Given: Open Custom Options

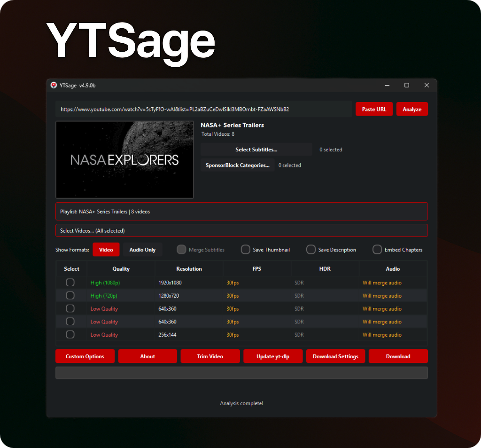Looking at the screenshot, I should (x=85, y=356).
